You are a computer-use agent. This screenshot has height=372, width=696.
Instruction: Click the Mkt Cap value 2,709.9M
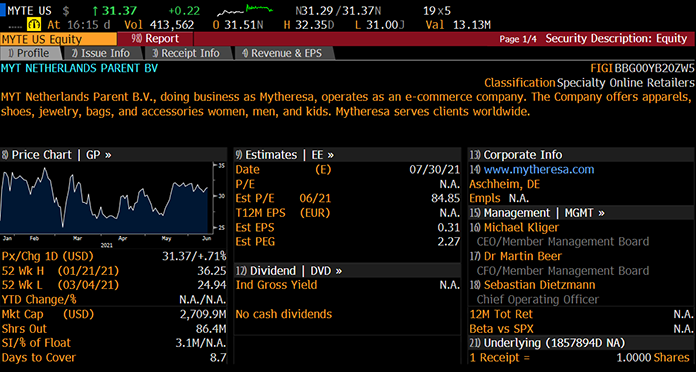203,315
